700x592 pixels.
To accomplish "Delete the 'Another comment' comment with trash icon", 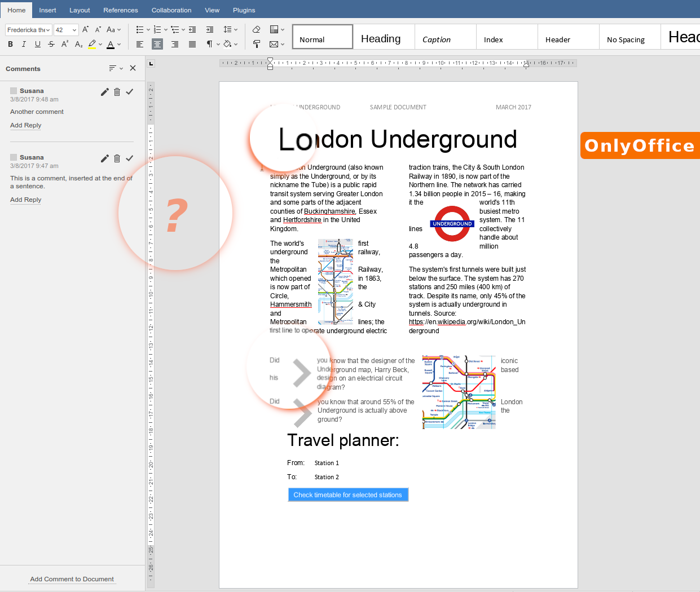I will [117, 92].
